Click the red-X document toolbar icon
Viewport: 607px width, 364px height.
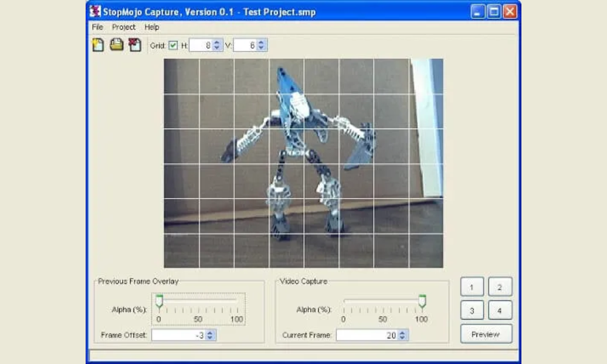[134, 45]
